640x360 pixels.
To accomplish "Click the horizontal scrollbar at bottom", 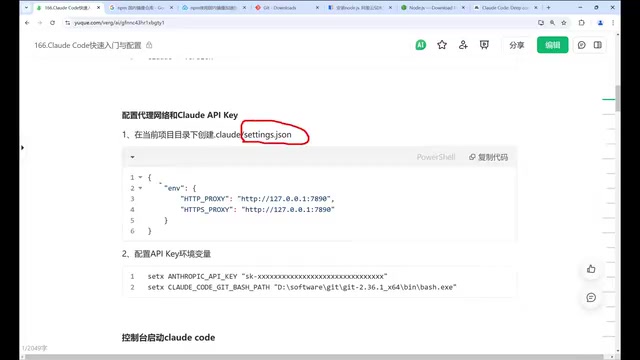I will (x=314, y=357).
